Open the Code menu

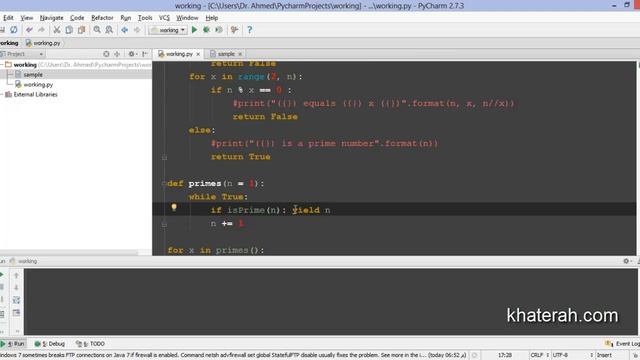[77, 18]
